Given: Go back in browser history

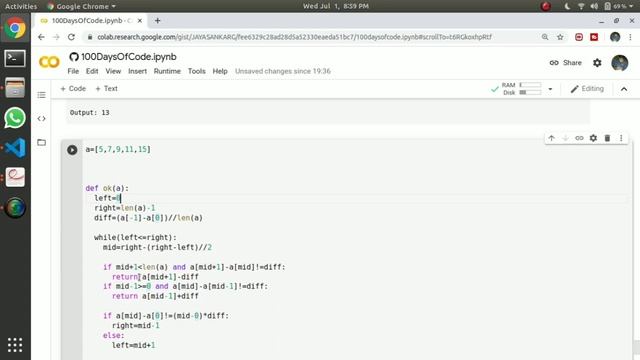Looking at the screenshot, I should (x=41, y=37).
